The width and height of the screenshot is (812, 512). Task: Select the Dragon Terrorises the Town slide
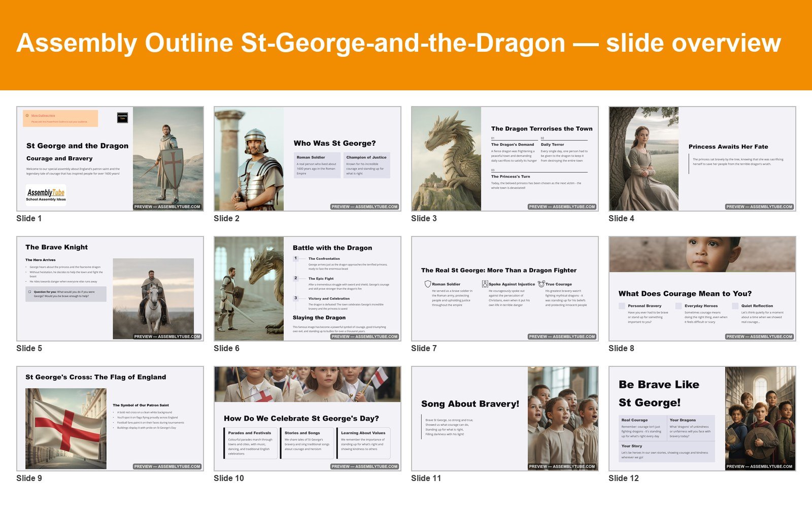coord(505,159)
